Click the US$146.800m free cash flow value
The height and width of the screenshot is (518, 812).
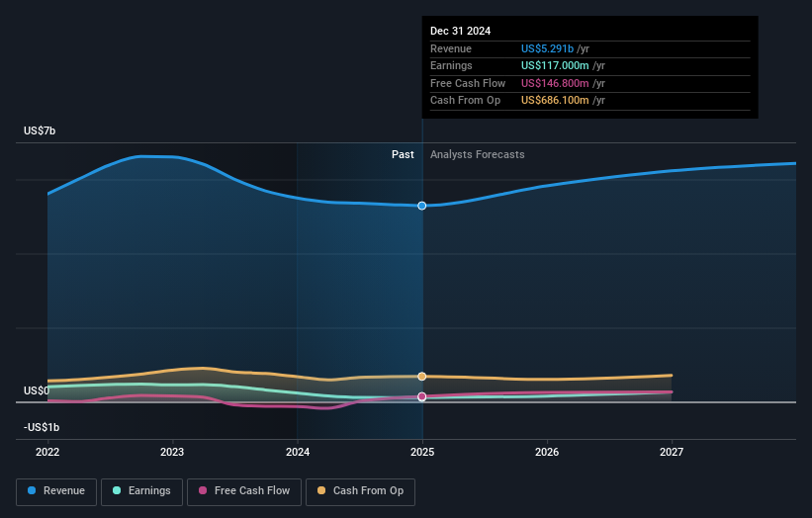coord(555,83)
